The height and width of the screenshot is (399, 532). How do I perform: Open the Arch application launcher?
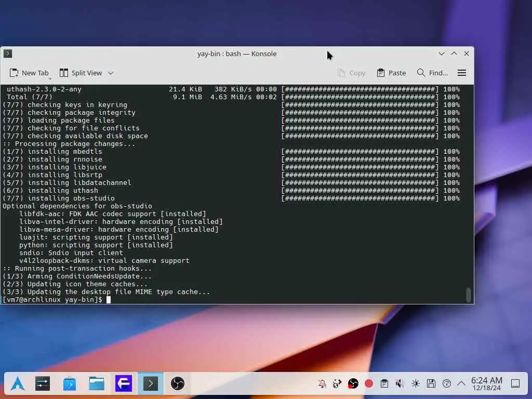18,384
